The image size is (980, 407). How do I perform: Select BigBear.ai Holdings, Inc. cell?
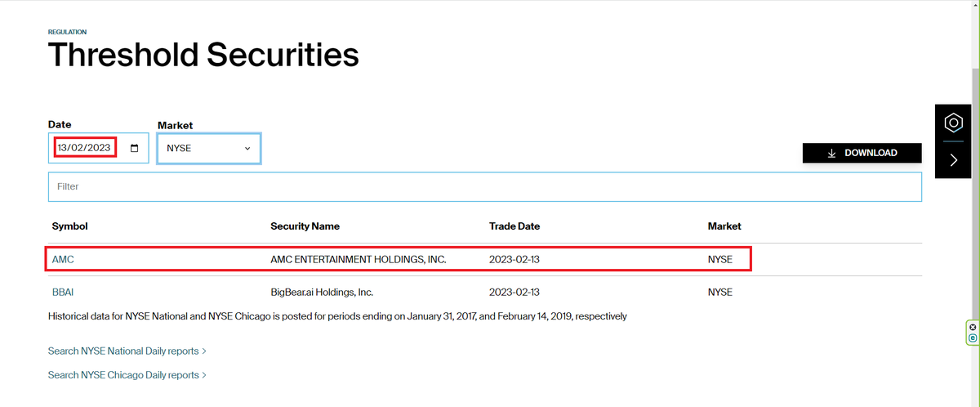pos(322,292)
